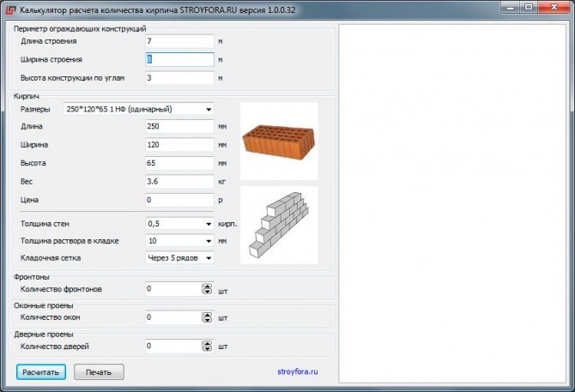The height and width of the screenshot is (392, 575).
Task: Click the 'Длина строения' input field
Action: [x=179, y=41]
